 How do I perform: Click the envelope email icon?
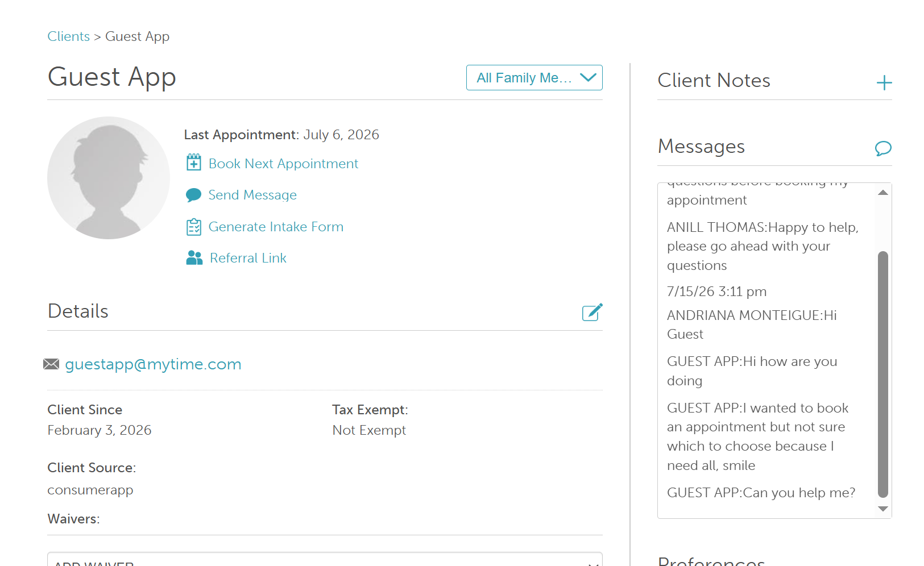(x=51, y=364)
